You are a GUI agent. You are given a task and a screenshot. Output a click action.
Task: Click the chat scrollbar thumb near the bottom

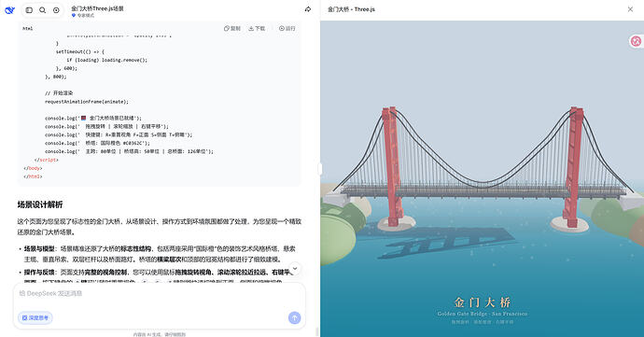pyautogui.click(x=316, y=331)
